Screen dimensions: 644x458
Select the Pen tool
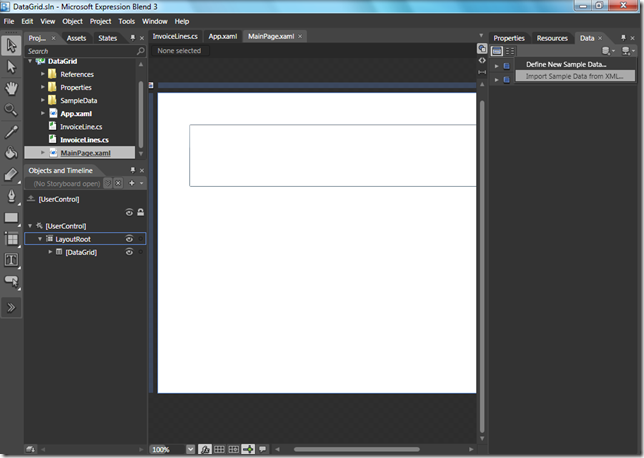pyautogui.click(x=11, y=196)
